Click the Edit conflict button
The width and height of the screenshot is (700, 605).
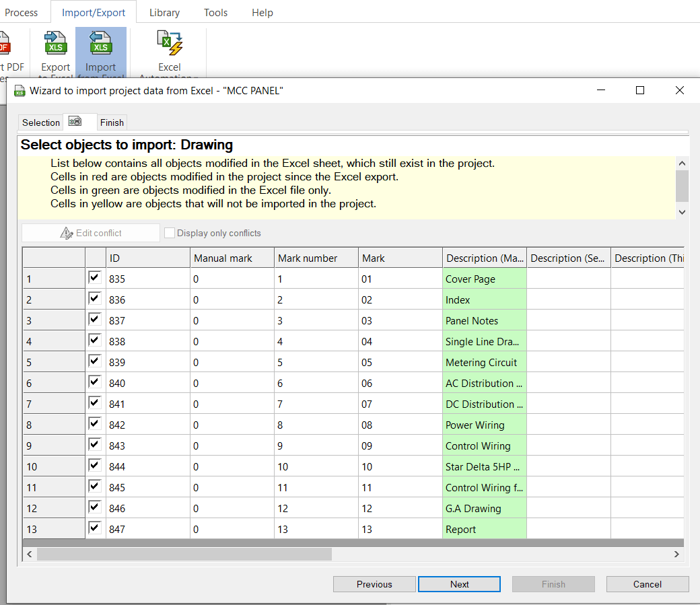pyautogui.click(x=91, y=233)
